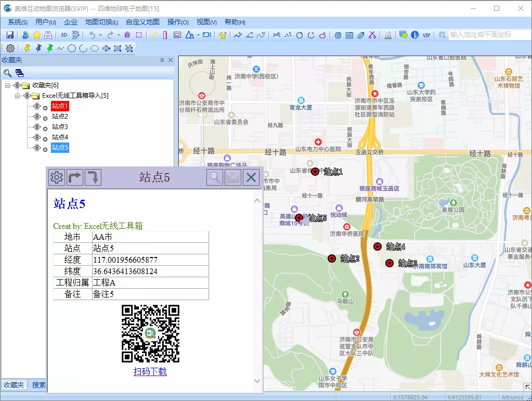Click the address or coordinate search field
This screenshot has width=532, height=401.
tap(488, 35)
